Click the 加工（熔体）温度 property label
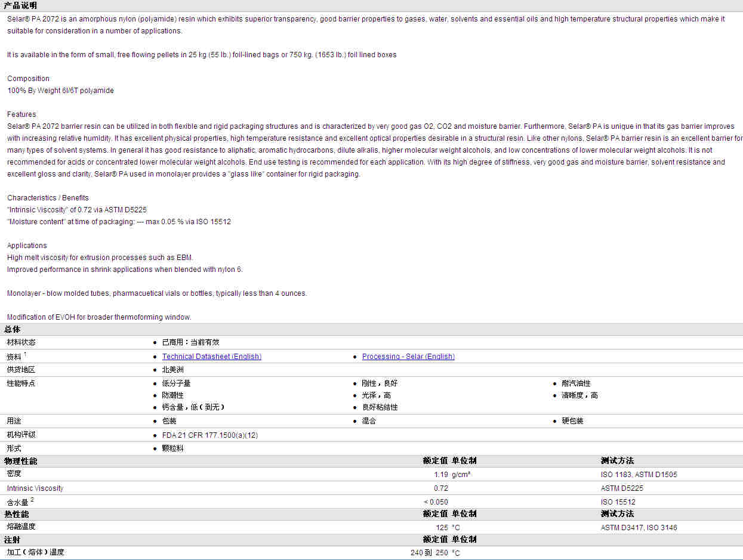This screenshot has width=743, height=560. coord(35,552)
